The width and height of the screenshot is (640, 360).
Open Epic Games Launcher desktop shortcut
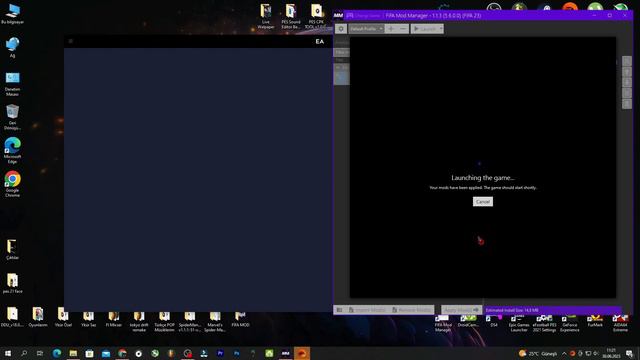(519, 324)
